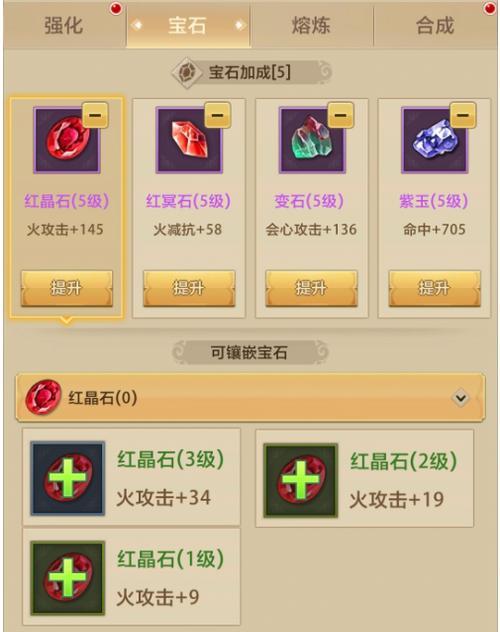The width and height of the screenshot is (500, 632).
Task: Select the 紫玉(5级) gem icon
Action: (x=435, y=141)
